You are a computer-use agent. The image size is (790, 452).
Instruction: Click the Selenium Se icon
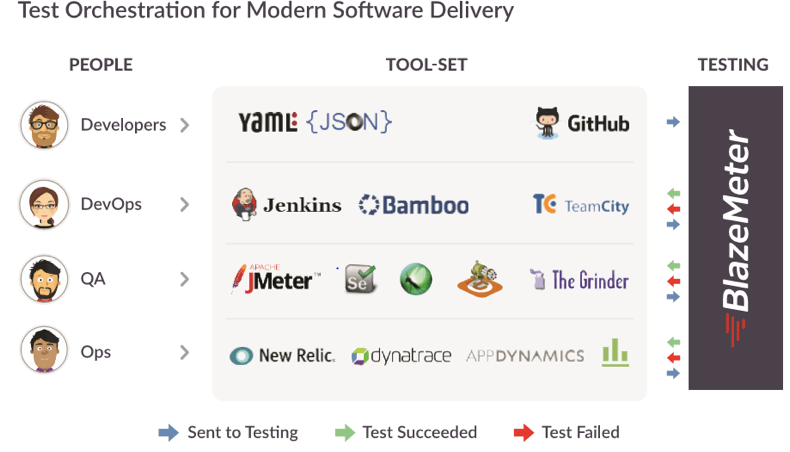[360, 279]
